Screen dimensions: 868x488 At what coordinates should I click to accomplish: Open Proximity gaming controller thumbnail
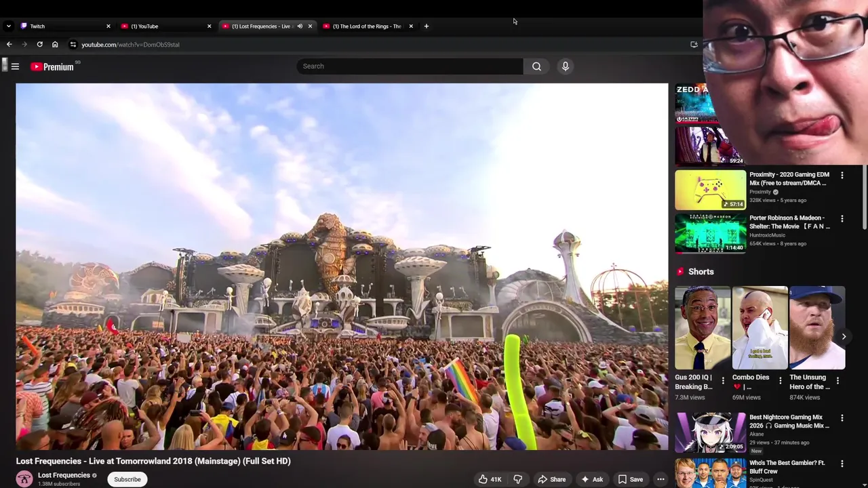(x=710, y=189)
